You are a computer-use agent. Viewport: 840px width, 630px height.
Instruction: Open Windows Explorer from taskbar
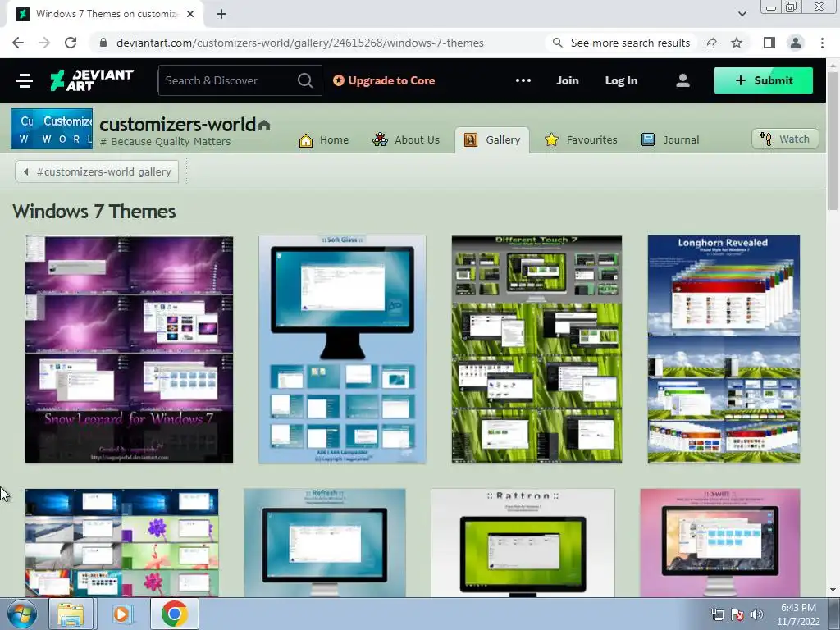71,614
